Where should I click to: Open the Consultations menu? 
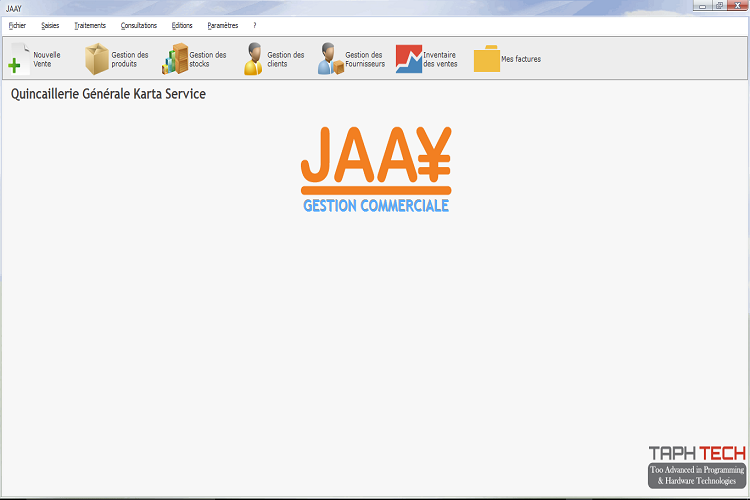[139, 25]
